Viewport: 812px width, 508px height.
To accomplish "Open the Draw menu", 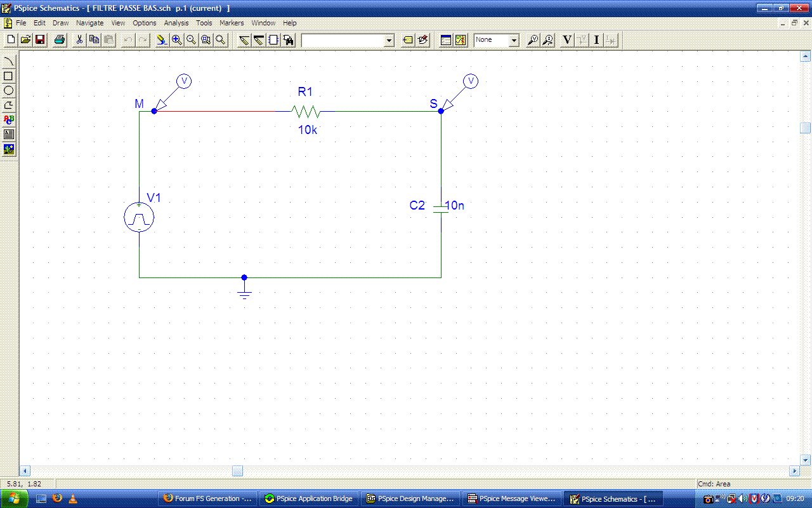I will click(x=61, y=23).
